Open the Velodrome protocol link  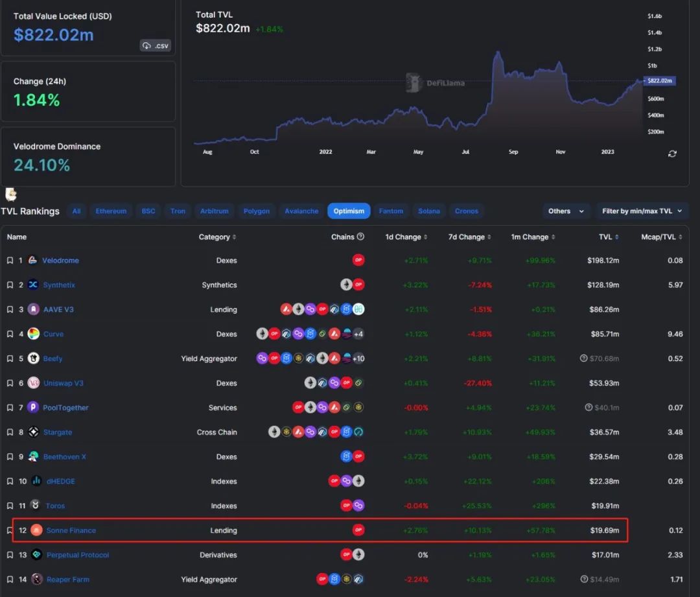60,261
